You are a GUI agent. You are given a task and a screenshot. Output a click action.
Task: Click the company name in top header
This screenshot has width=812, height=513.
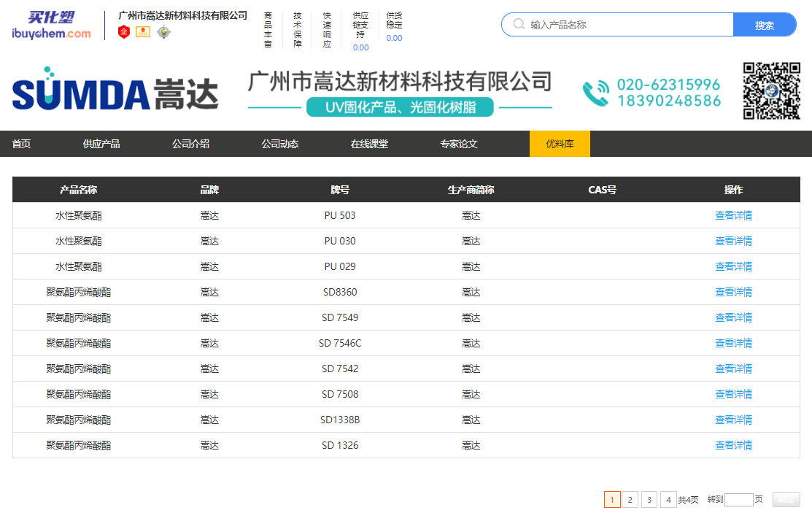tap(183, 15)
